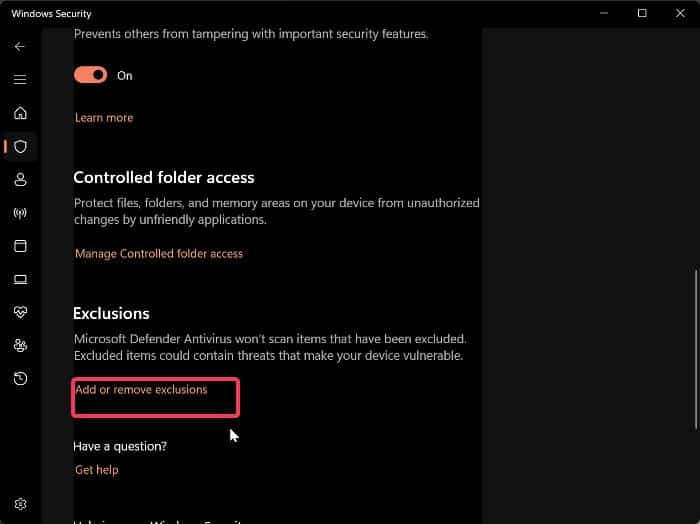Go to the Home icon
Screen dimensions: 700x524
click(x=20, y=113)
